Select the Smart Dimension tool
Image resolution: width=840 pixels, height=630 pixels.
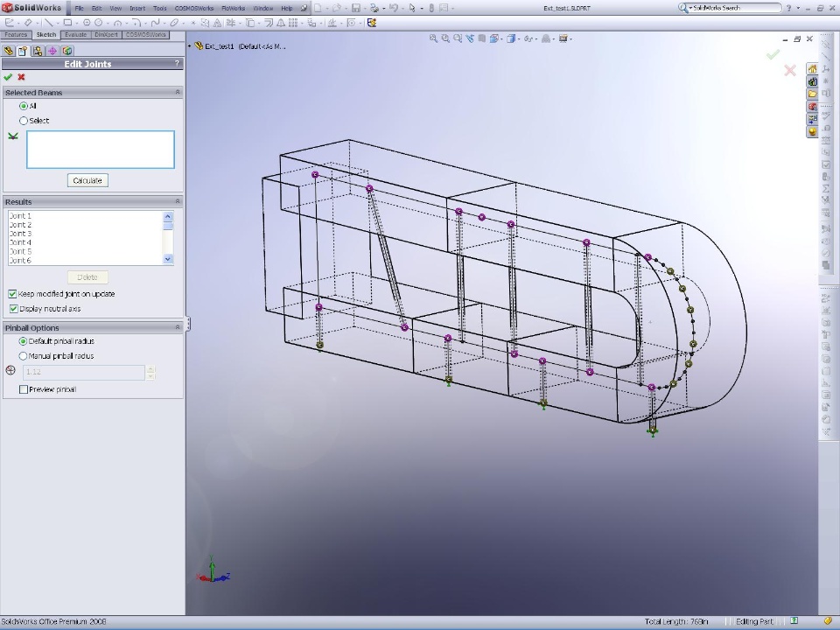[x=28, y=23]
